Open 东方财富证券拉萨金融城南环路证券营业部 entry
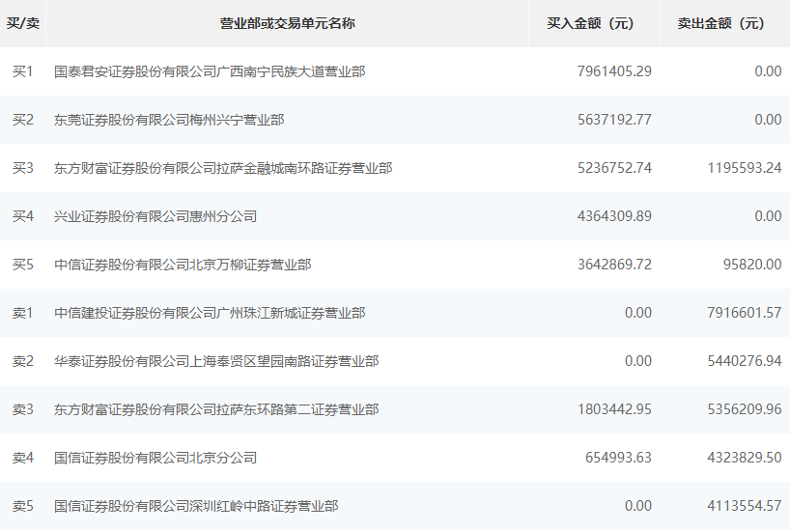Screen dimensions: 790x532 point(223,168)
